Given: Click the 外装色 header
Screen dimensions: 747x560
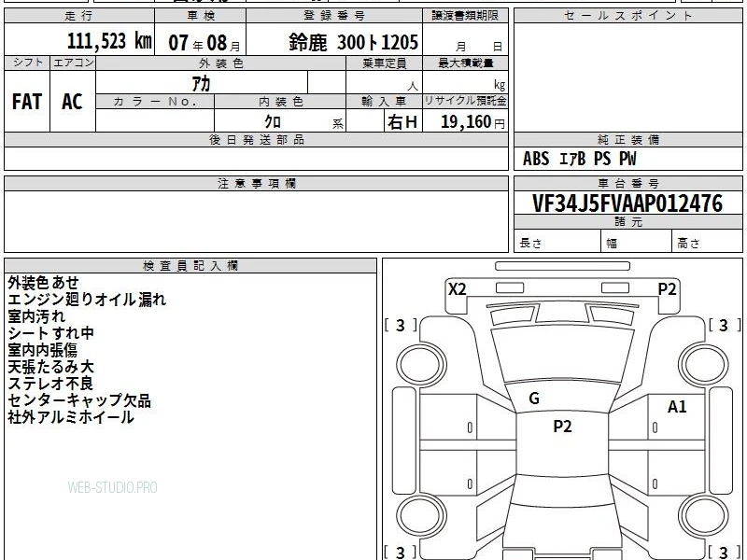Looking at the screenshot, I should pyautogui.click(x=220, y=63).
